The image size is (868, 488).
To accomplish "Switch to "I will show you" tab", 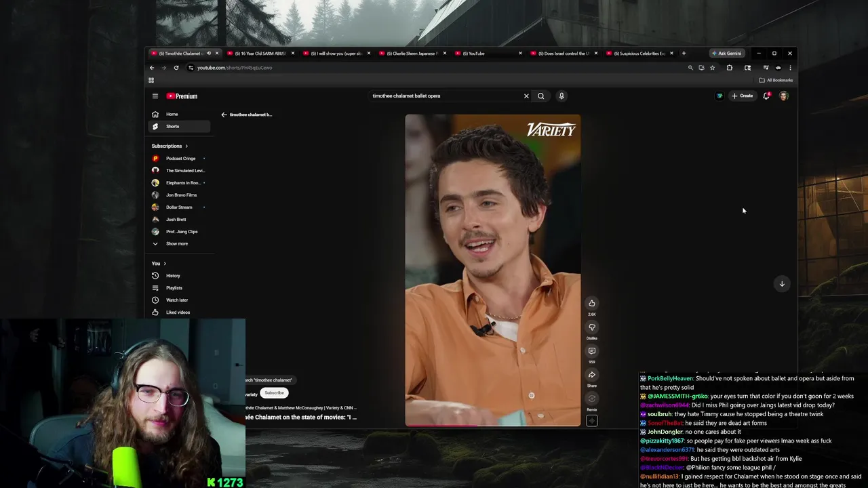I will [x=336, y=54].
